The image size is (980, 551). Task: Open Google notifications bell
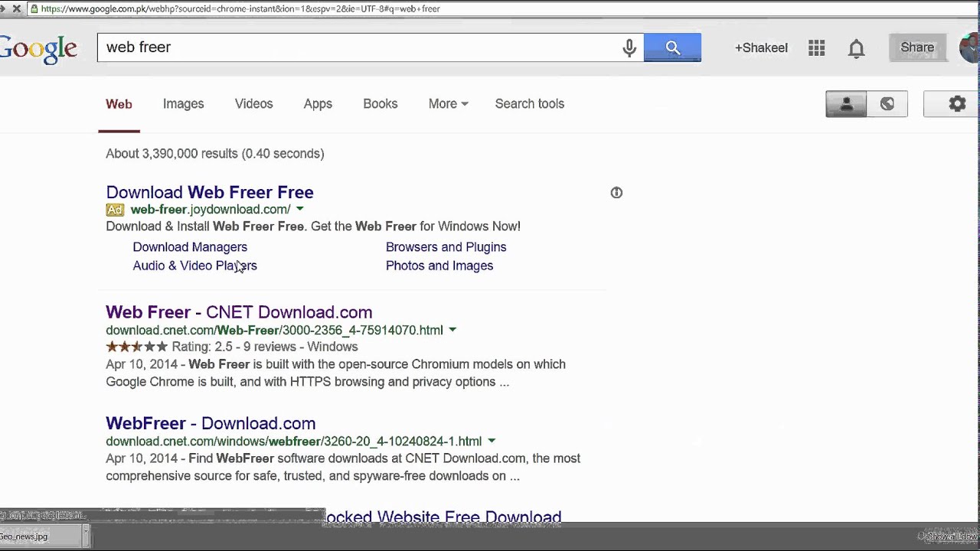tap(856, 48)
